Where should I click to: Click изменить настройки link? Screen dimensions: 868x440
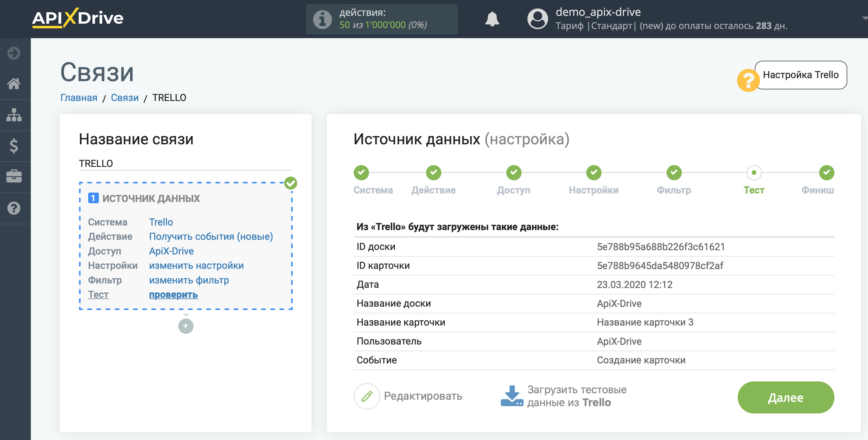tap(197, 265)
